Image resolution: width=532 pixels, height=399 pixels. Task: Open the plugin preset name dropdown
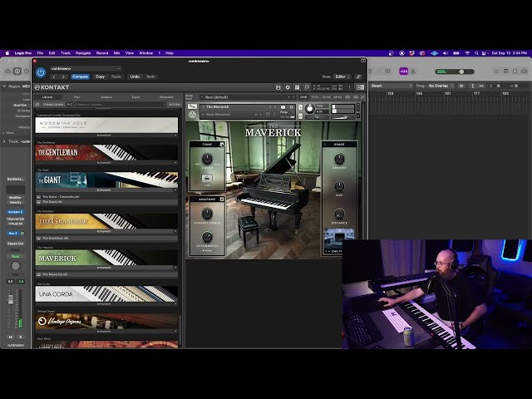tap(86, 68)
